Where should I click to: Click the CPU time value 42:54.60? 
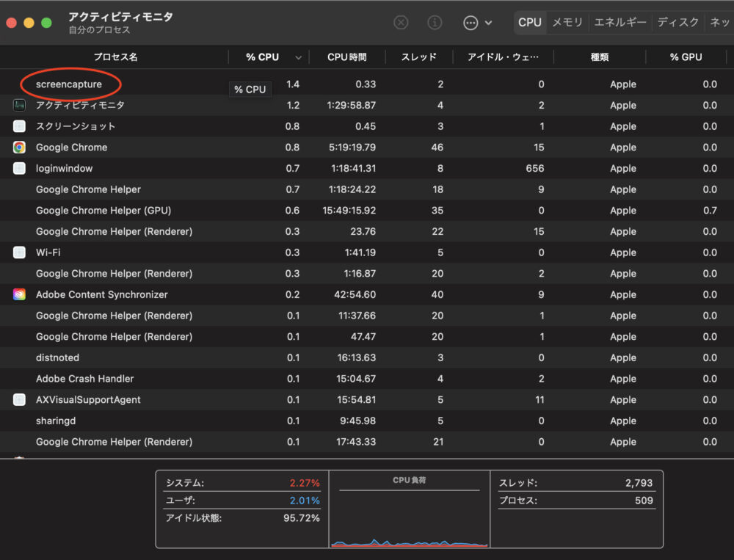pyautogui.click(x=355, y=294)
